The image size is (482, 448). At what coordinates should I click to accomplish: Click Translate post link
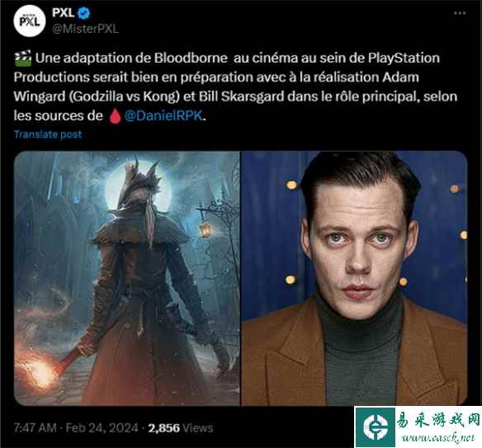pos(48,134)
